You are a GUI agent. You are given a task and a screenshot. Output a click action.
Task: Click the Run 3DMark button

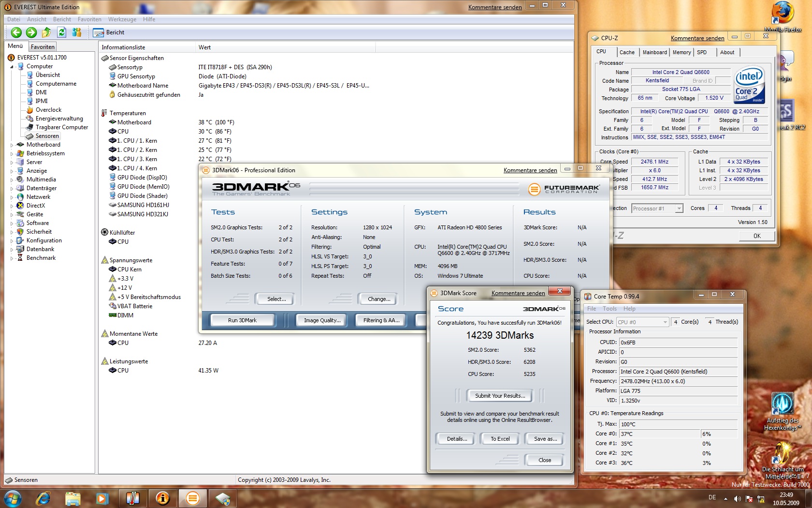(242, 320)
